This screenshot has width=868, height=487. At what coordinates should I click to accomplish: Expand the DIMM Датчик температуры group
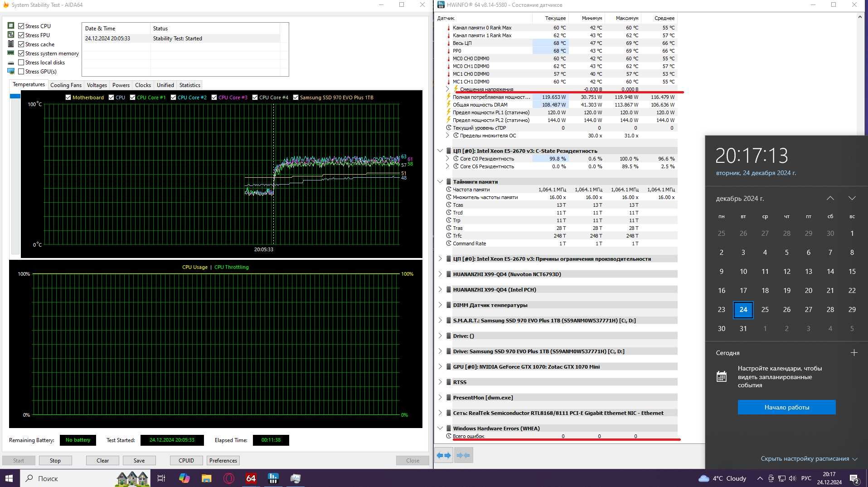(x=440, y=305)
